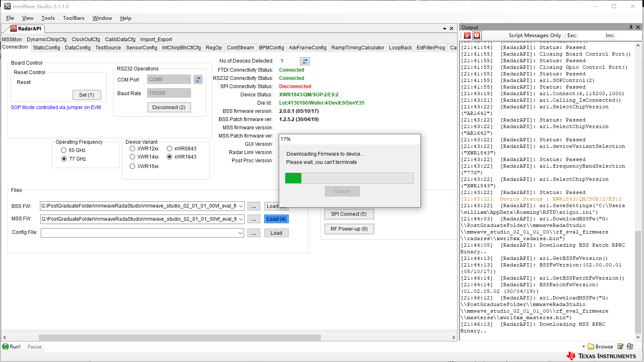Choose the XWR12xx device variant
This screenshot has width=644, height=362.
[x=132, y=149]
